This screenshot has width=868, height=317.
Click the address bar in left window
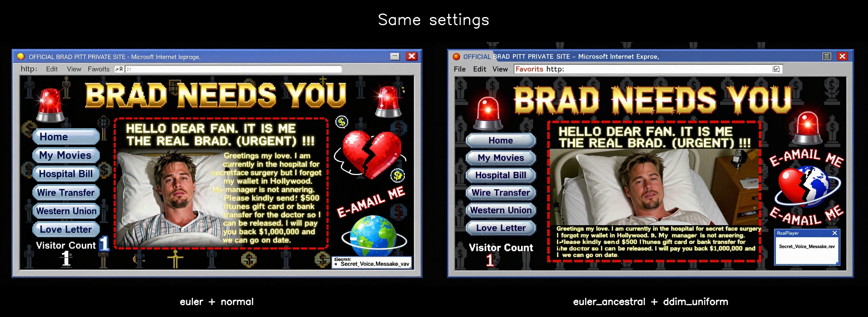coord(234,69)
